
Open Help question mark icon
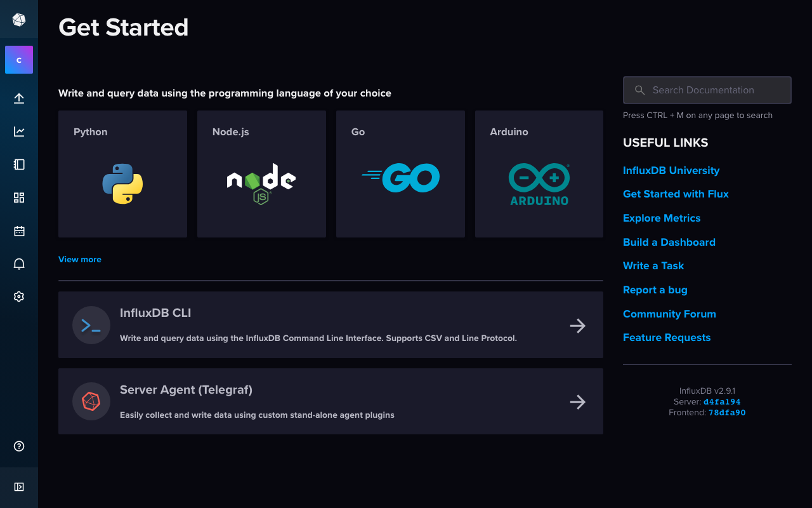[19, 446]
